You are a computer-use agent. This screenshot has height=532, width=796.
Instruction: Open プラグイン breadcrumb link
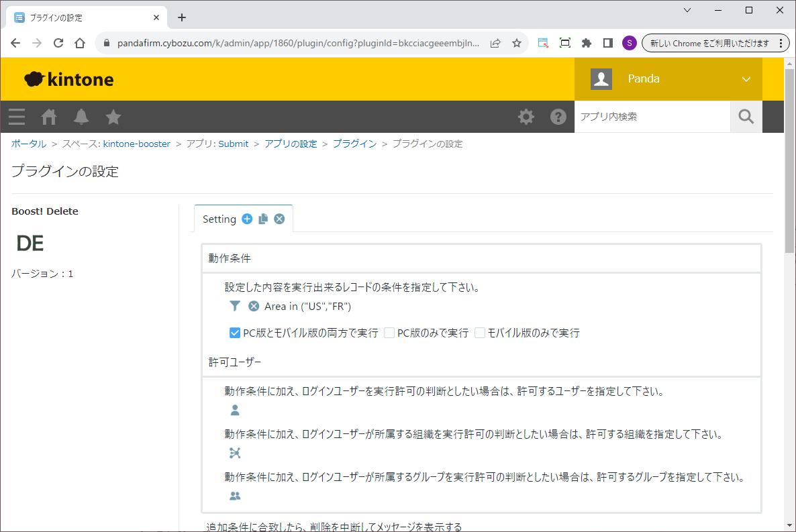click(354, 144)
